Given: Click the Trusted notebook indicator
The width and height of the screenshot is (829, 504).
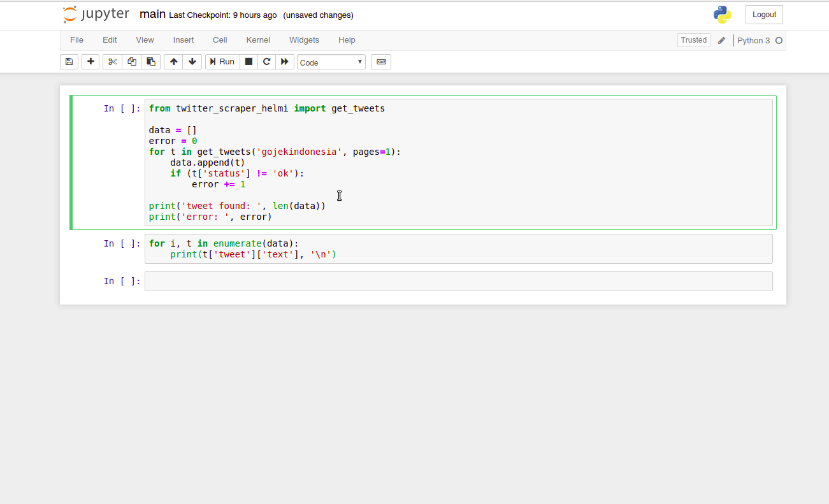Looking at the screenshot, I should [x=694, y=40].
